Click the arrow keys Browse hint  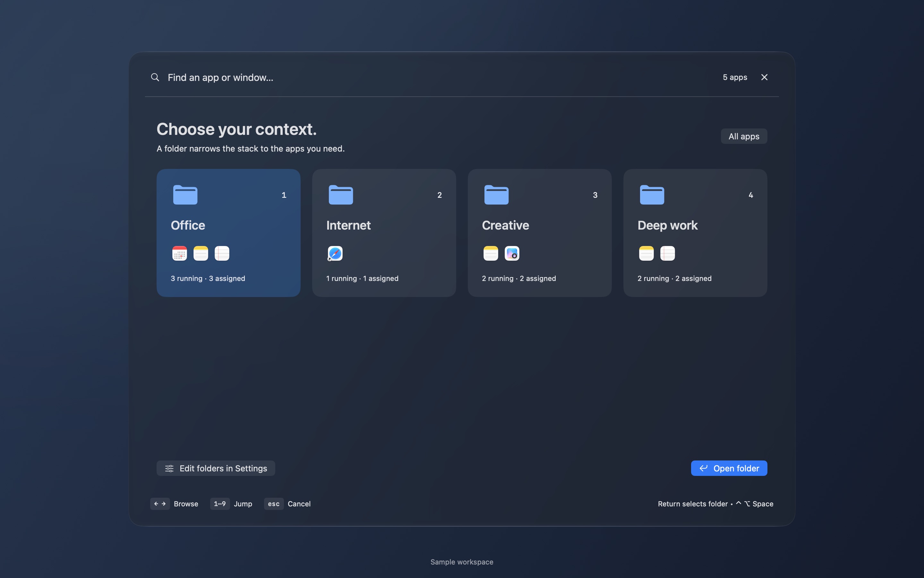click(x=174, y=504)
